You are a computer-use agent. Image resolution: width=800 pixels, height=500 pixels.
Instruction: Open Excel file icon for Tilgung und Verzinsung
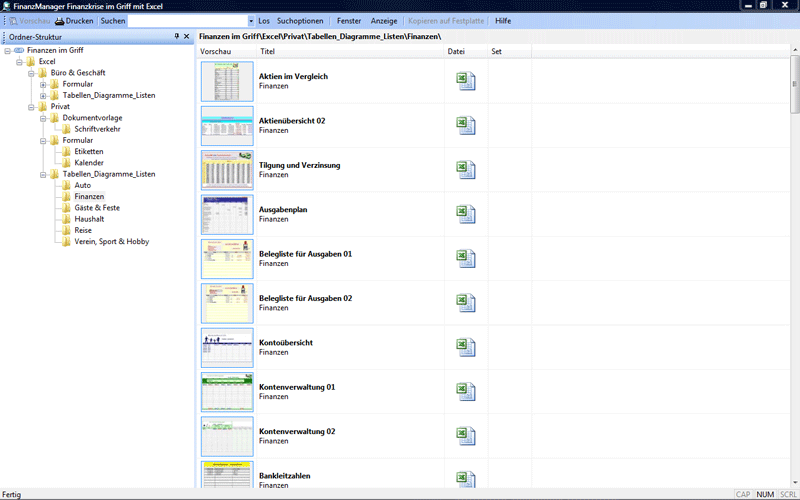tap(466, 170)
